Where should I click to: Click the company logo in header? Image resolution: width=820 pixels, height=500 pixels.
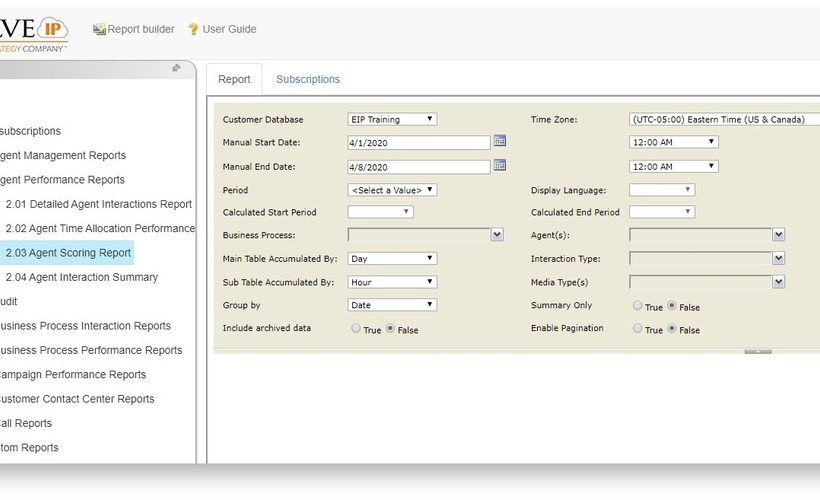pos(33,34)
